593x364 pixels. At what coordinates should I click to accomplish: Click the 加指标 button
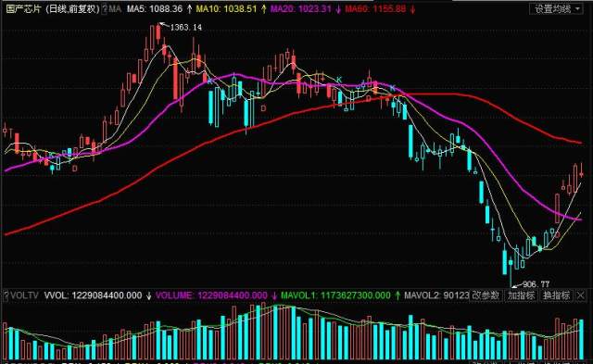(x=521, y=295)
